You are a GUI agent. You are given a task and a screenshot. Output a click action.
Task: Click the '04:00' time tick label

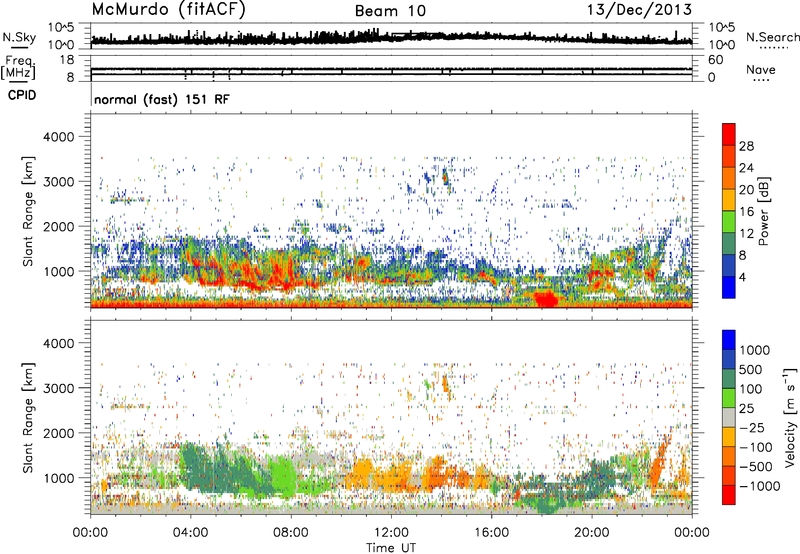pyautogui.click(x=191, y=533)
